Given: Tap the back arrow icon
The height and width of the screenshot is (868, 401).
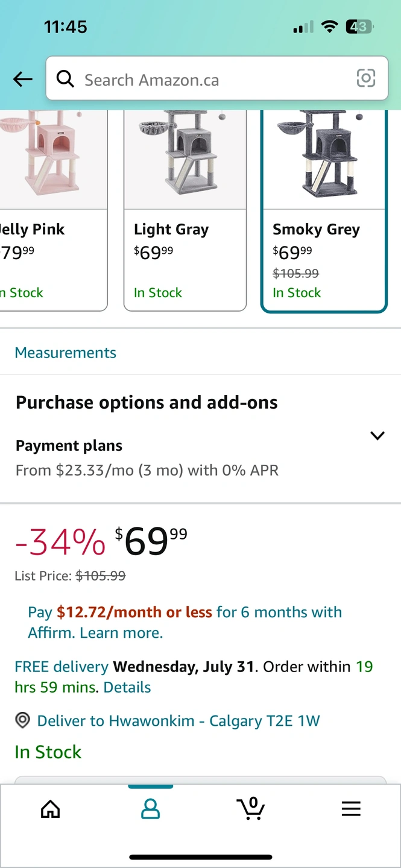Looking at the screenshot, I should point(23,79).
